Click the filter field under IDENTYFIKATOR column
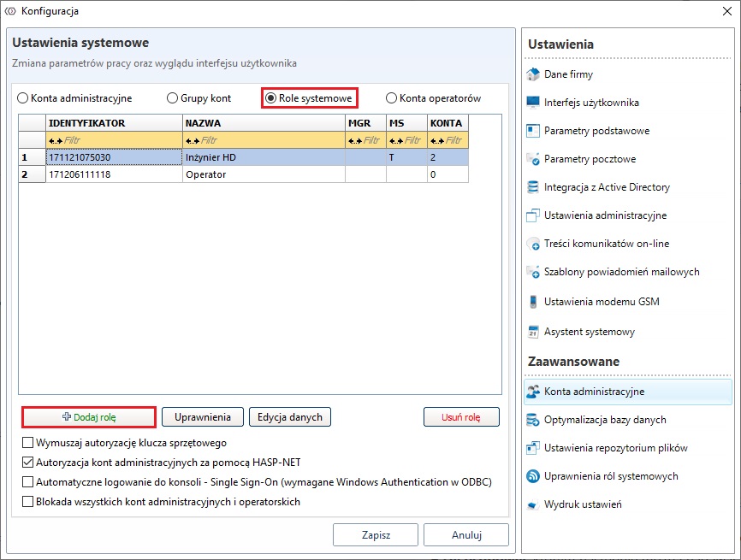This screenshot has height=560, width=741. click(114, 140)
